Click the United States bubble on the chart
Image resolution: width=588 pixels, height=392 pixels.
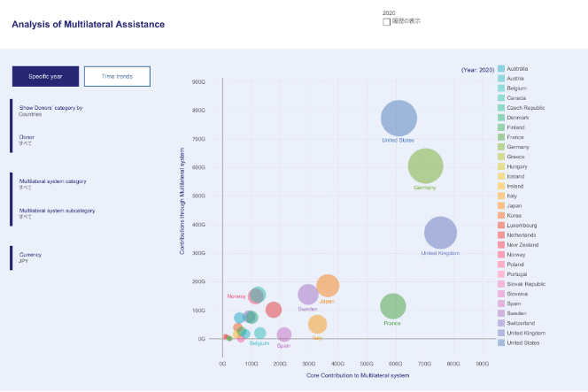[x=398, y=118]
